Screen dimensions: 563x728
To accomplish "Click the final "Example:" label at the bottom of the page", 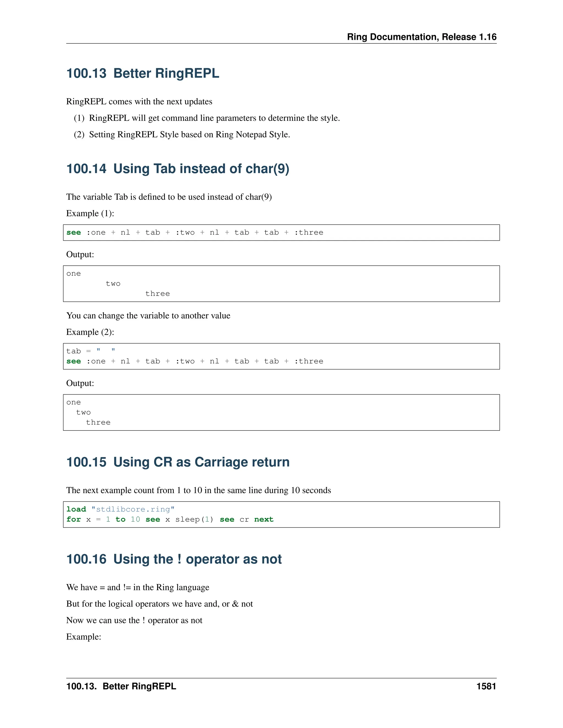I will click(83, 637).
